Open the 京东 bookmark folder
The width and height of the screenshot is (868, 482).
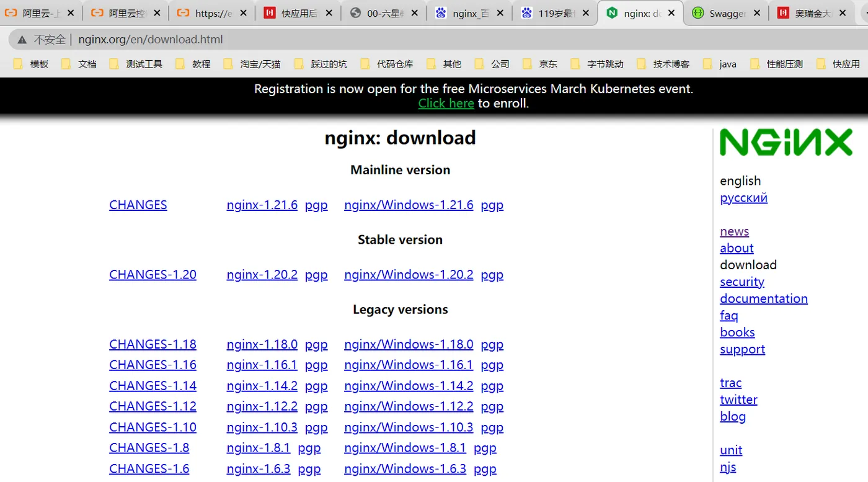[x=540, y=64]
